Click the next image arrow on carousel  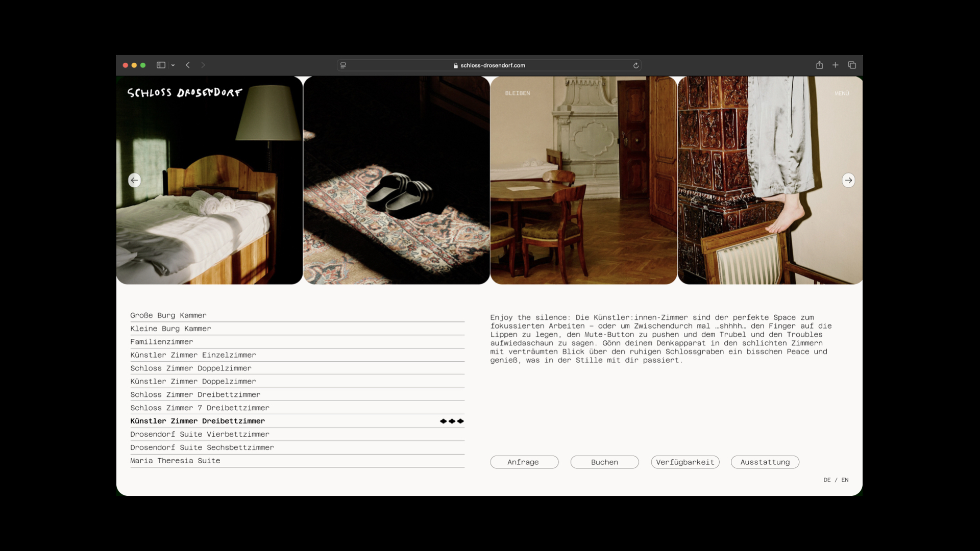pyautogui.click(x=848, y=180)
